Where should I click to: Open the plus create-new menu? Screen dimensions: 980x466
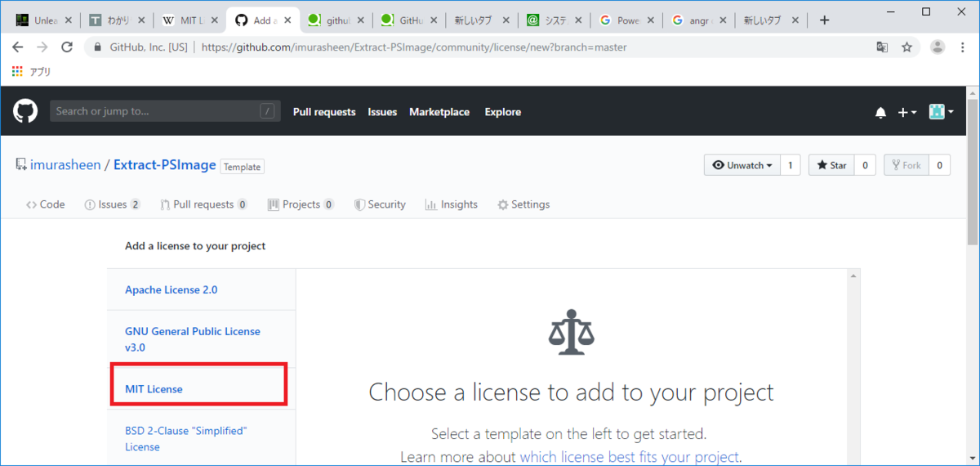[907, 112]
